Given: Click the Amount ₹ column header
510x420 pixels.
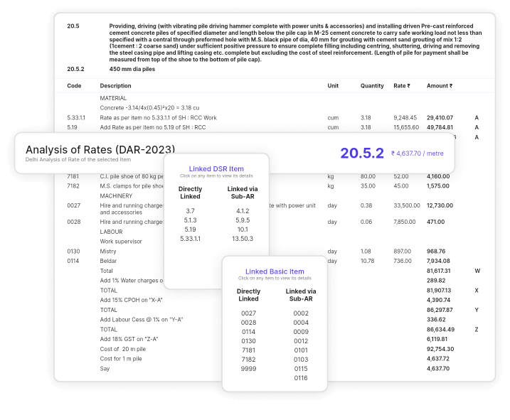Looking at the screenshot, I should pos(440,86).
